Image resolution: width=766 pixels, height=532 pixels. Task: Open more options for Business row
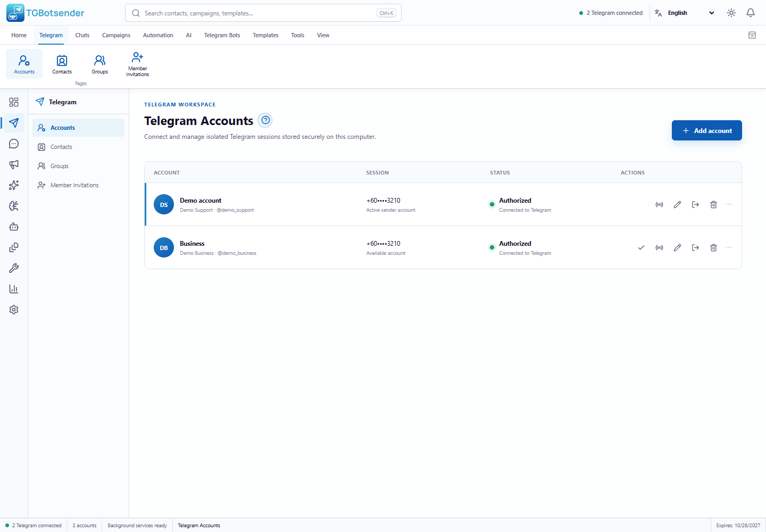coord(729,247)
